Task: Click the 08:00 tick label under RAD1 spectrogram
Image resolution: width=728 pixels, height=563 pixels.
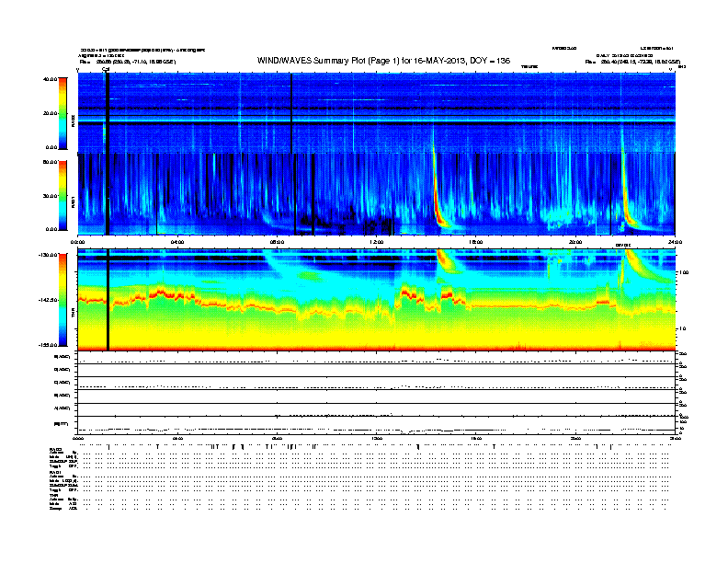Action: 277,242
